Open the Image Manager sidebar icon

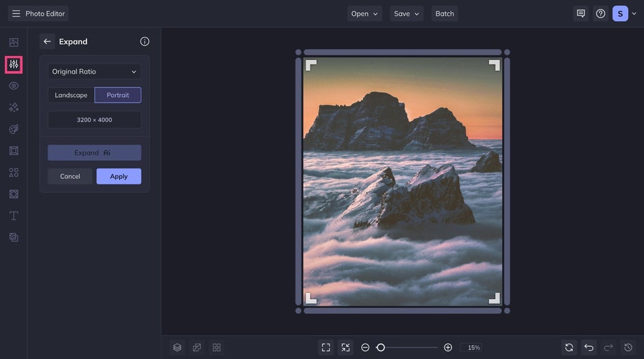(x=14, y=42)
